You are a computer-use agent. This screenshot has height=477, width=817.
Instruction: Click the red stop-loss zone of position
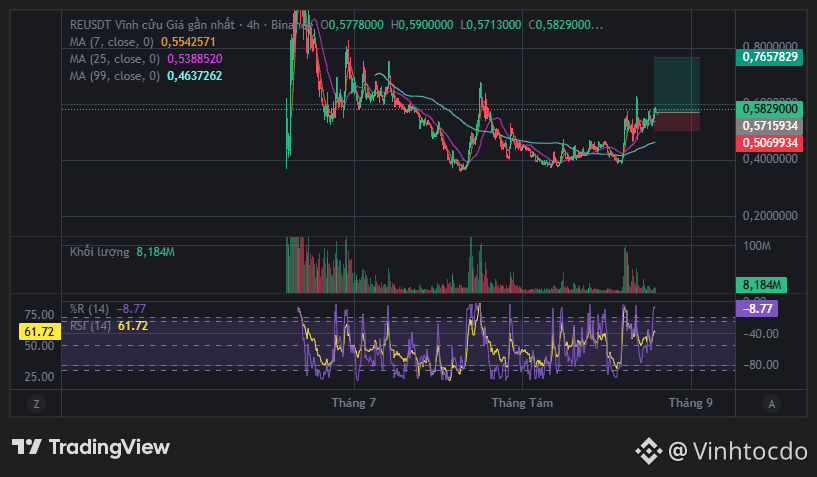pos(677,121)
